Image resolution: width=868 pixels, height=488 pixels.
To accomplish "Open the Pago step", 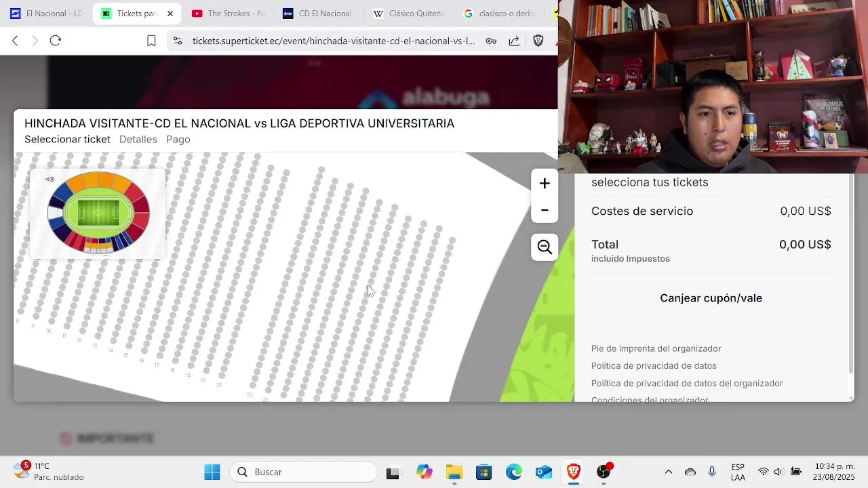I will pos(178,140).
